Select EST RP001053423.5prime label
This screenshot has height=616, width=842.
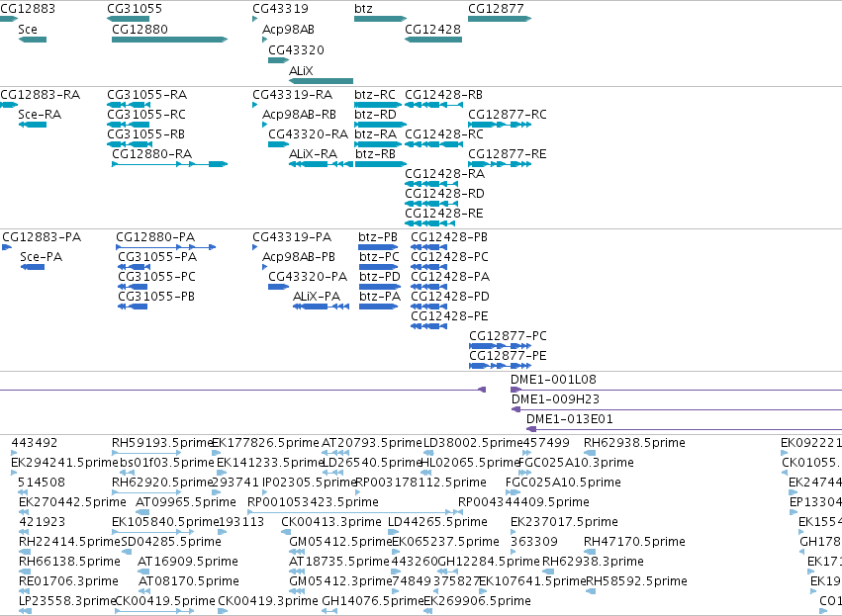coord(313,502)
